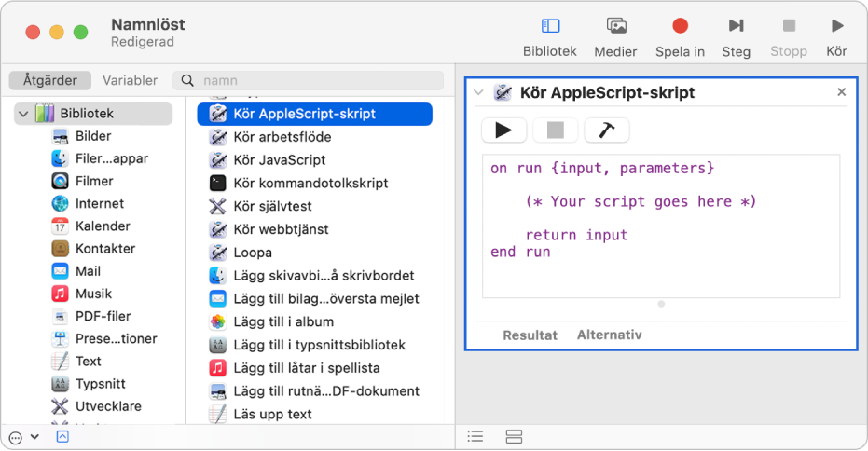Select Kör kommandotolkskript in the action list
Image resolution: width=868 pixels, height=451 pixels.
pos(310,184)
